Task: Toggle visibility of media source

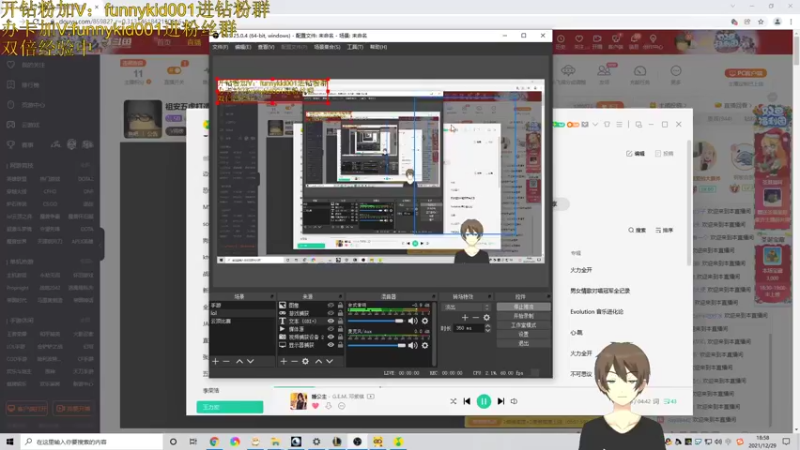Action: (x=331, y=329)
